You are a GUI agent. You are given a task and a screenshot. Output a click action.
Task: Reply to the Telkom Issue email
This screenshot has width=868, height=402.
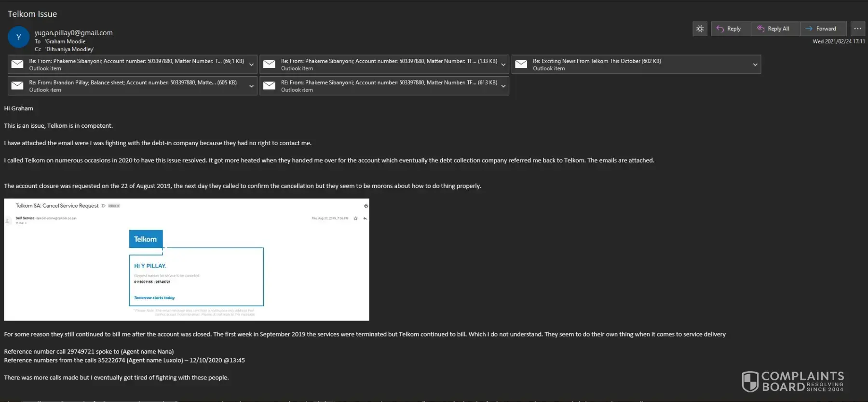[731, 29]
